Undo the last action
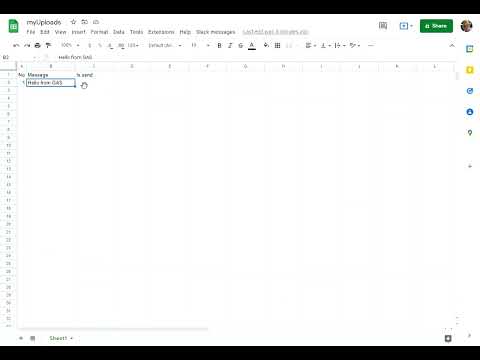 (16, 45)
